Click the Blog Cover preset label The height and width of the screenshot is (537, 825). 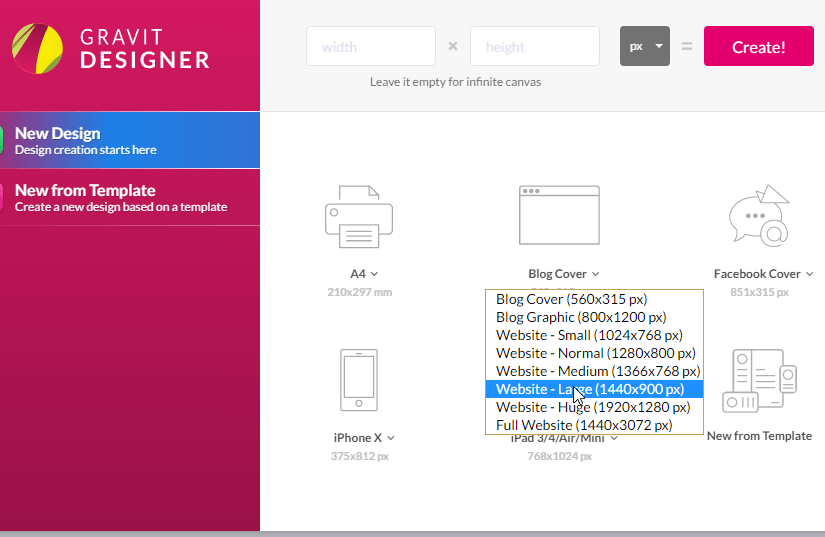557,274
